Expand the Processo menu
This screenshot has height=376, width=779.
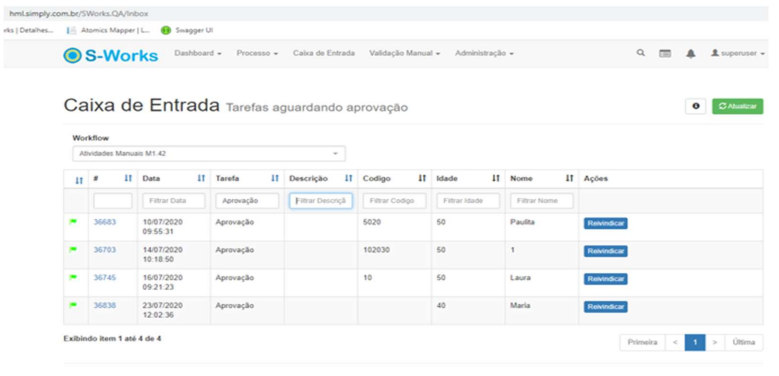tap(257, 53)
